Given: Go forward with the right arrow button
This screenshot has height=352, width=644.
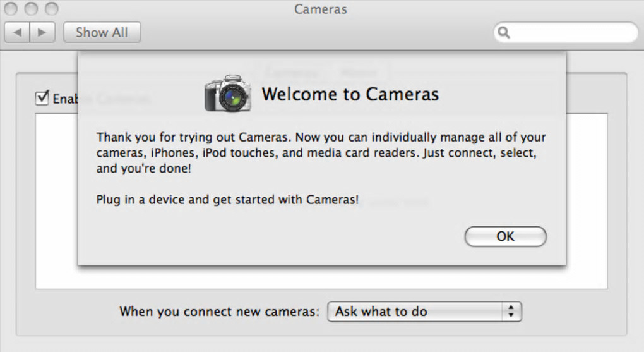Looking at the screenshot, I should (x=42, y=32).
